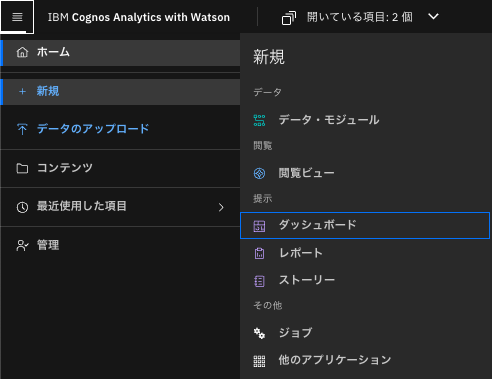Open 他のアプリケーション option
This screenshot has width=492, height=379.
tap(365, 360)
